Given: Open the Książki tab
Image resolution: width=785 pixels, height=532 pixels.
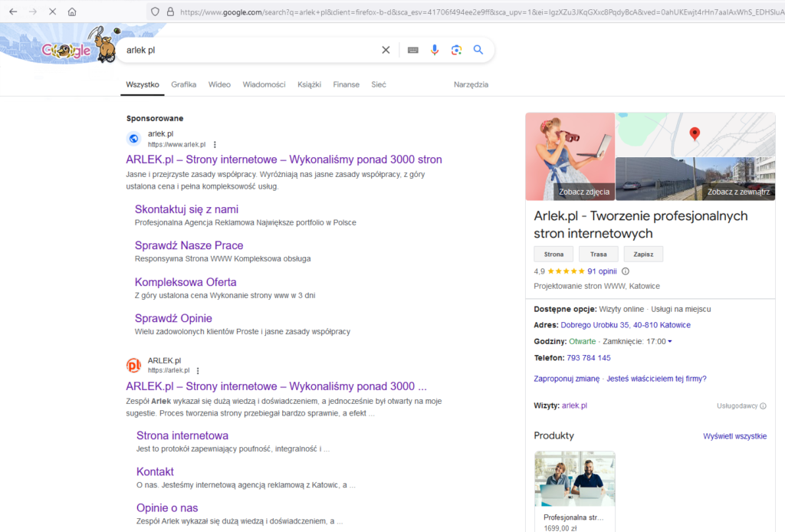Looking at the screenshot, I should (x=309, y=84).
